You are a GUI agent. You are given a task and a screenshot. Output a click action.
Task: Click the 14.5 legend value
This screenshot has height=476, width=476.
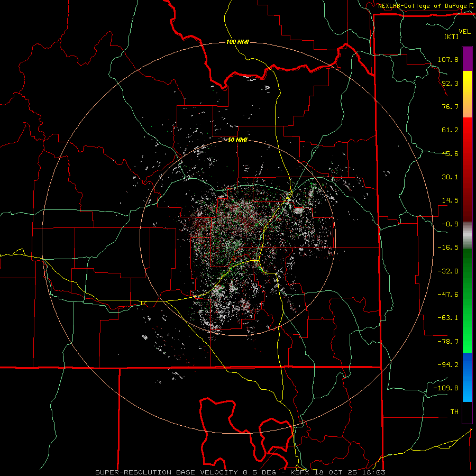click(450, 200)
